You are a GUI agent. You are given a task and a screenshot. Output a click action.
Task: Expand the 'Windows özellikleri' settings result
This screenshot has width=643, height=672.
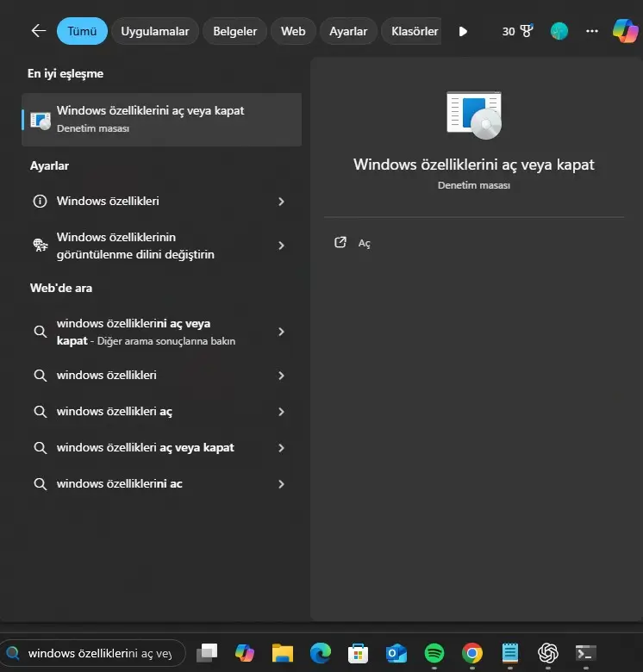(x=281, y=202)
